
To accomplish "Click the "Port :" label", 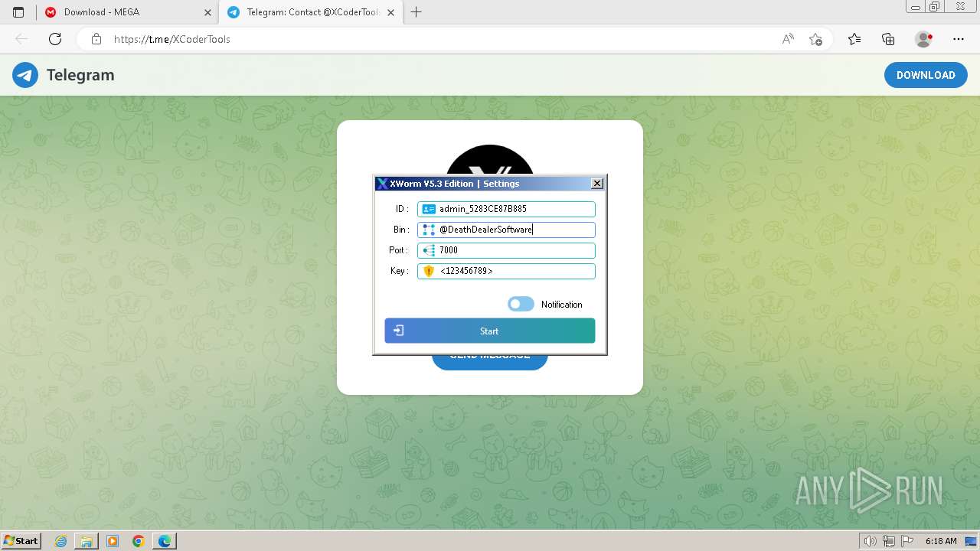I will click(399, 250).
